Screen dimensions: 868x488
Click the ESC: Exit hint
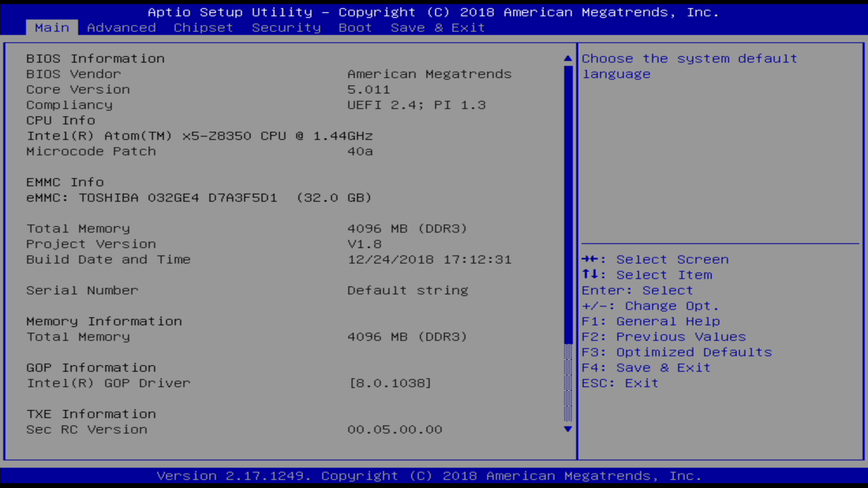[x=620, y=383]
